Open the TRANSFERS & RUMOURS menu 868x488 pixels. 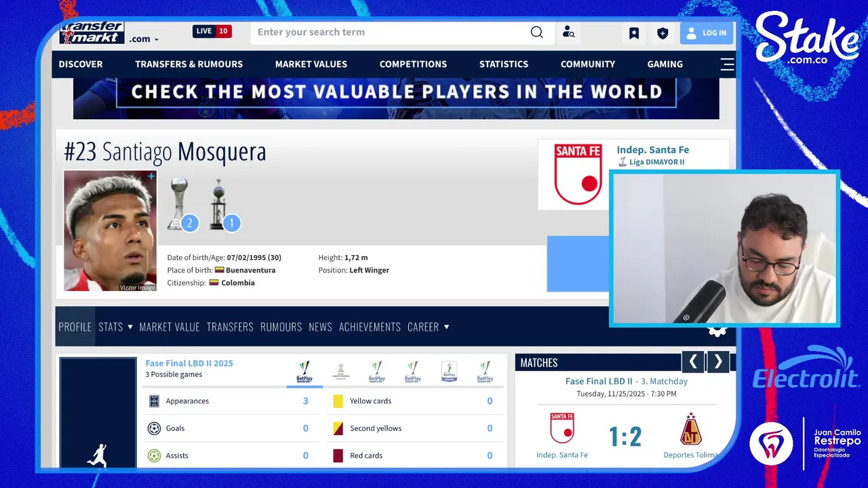click(189, 64)
